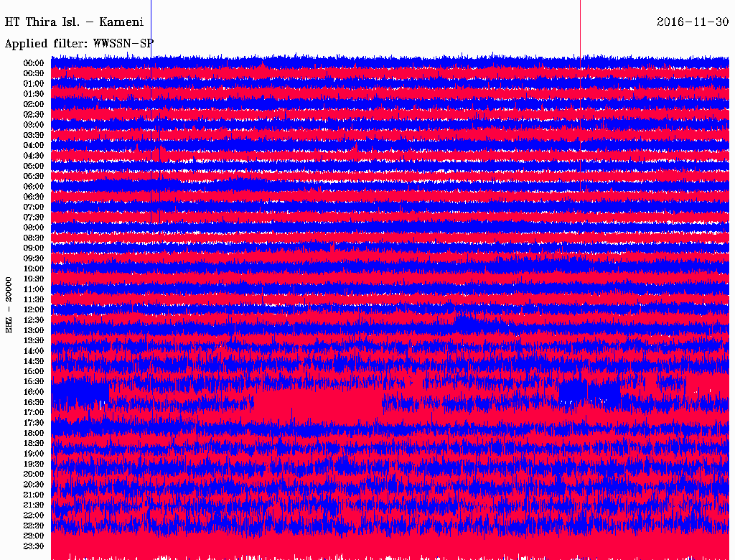Click the 00:00 time label
The height and width of the screenshot is (560, 735).
(x=34, y=63)
